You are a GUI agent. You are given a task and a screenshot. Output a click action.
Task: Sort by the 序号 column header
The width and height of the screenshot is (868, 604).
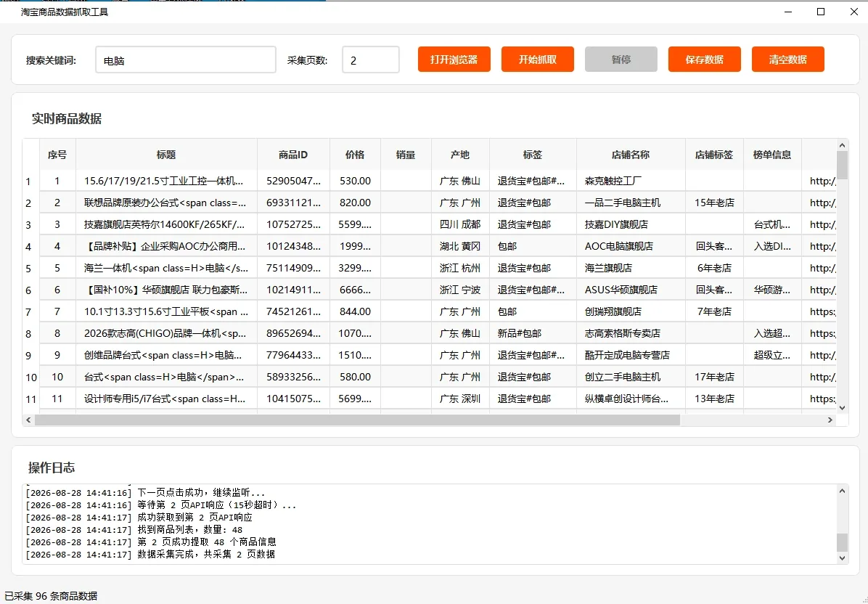(57, 155)
